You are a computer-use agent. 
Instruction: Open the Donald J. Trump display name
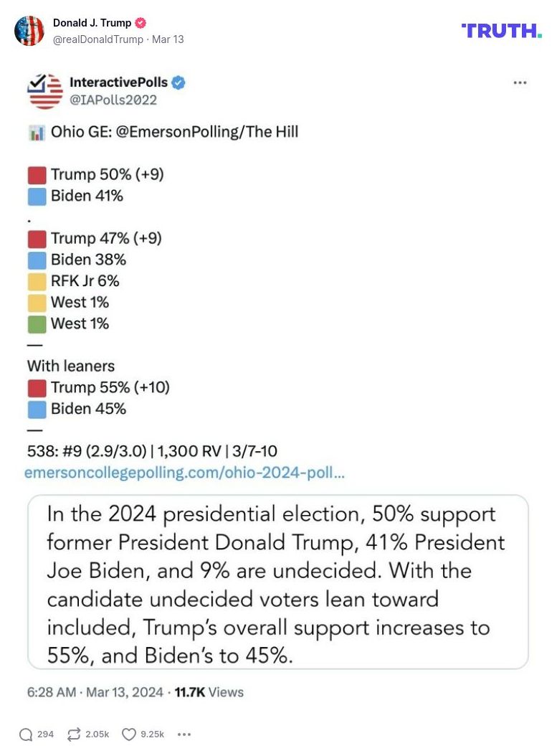coord(92,23)
